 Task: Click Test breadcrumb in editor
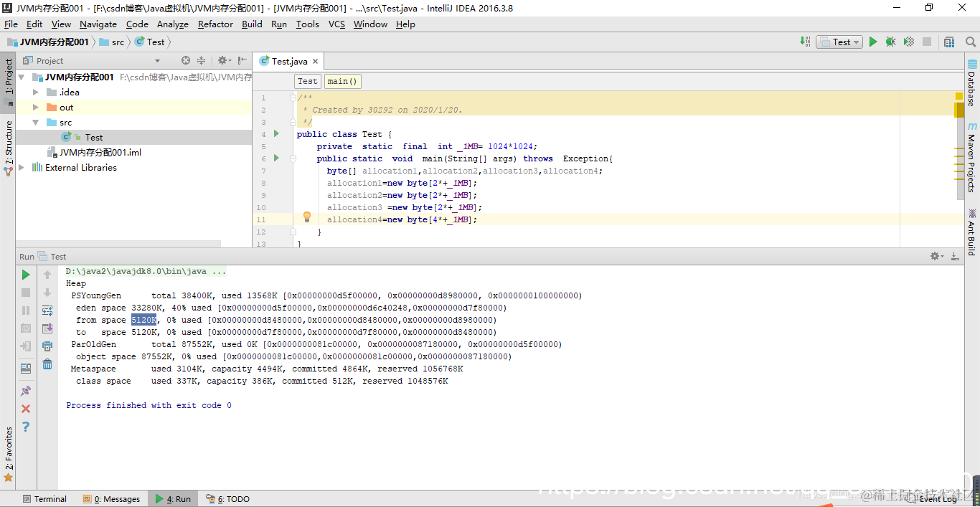(x=307, y=81)
